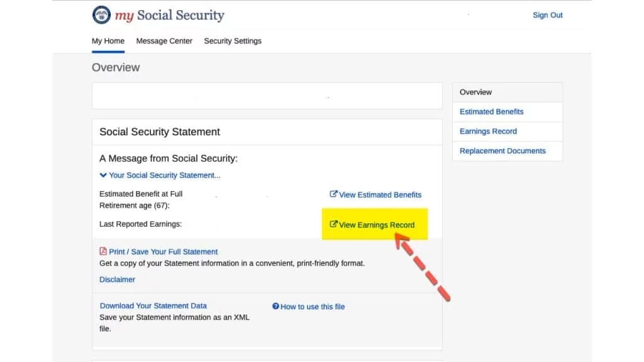Select Replacement Documents in the sidebar menu

tap(502, 151)
